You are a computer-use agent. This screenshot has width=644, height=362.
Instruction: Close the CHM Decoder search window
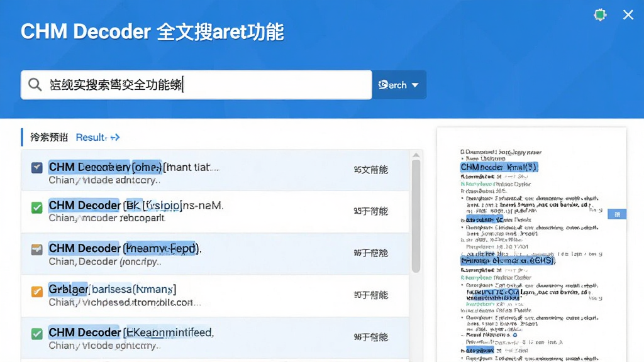pyautogui.click(x=628, y=15)
